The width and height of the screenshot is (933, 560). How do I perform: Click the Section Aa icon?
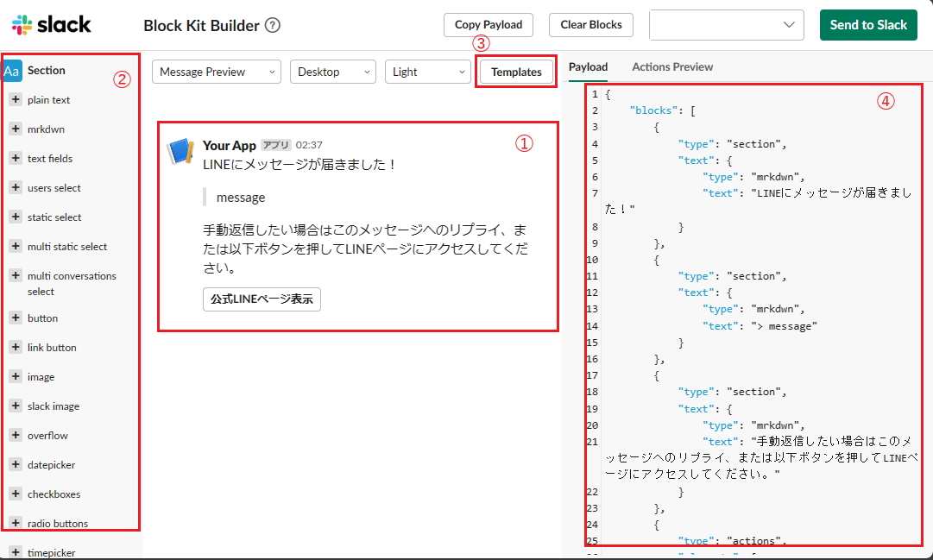pyautogui.click(x=11, y=71)
